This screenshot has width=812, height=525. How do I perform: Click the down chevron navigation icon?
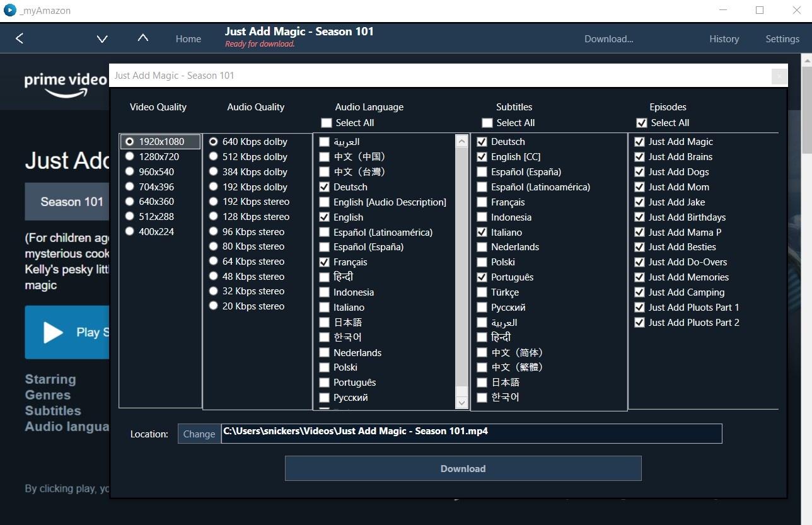click(x=102, y=39)
